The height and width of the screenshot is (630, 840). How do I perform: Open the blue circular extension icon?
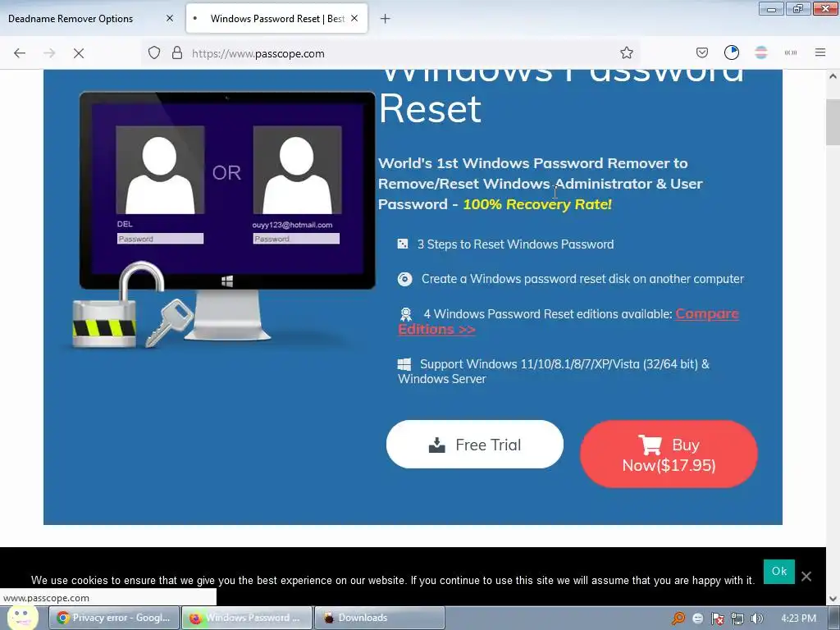(x=731, y=52)
